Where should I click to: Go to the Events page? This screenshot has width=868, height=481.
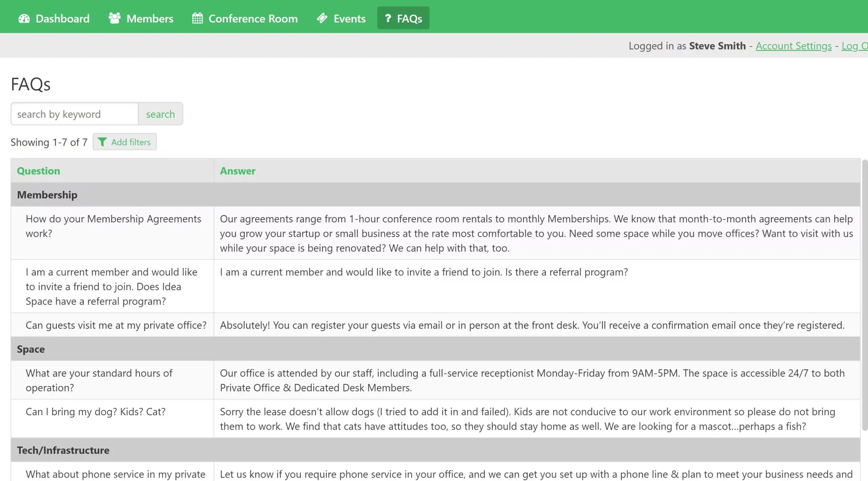pyautogui.click(x=349, y=18)
